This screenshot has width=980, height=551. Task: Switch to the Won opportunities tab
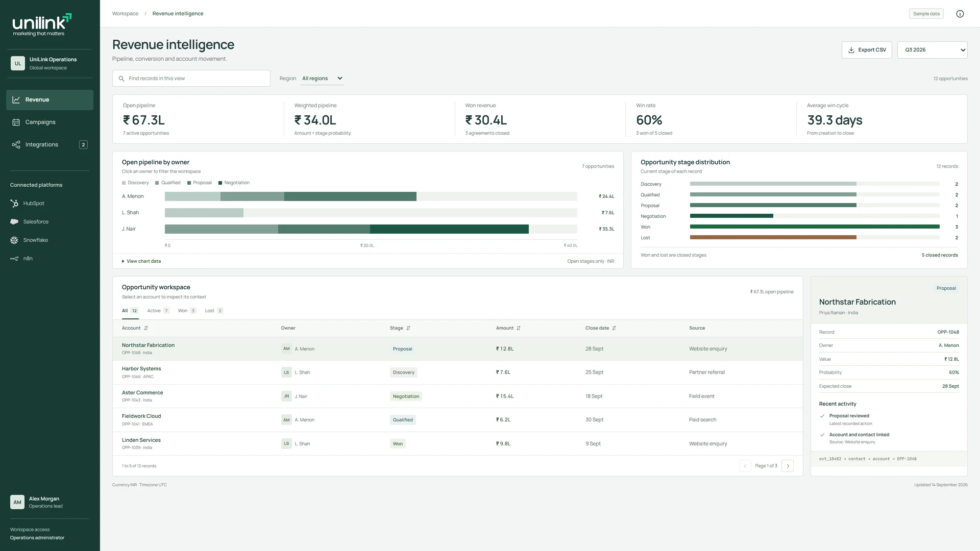tap(187, 311)
